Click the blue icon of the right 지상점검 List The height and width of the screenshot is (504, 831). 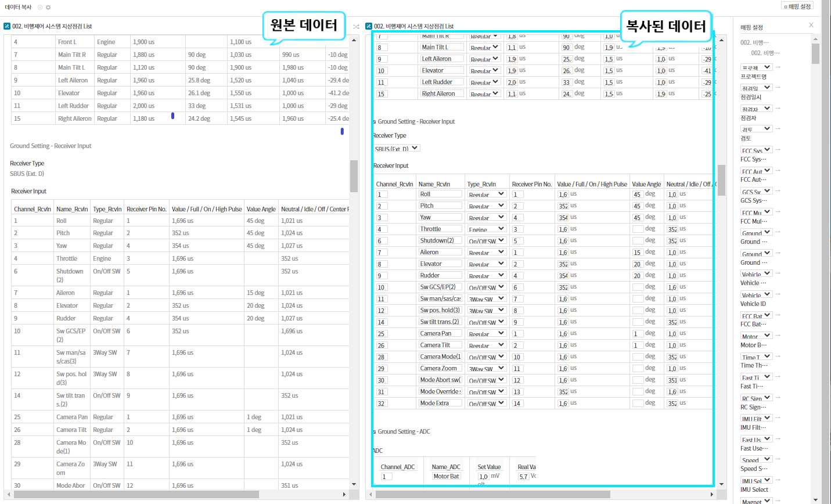click(369, 26)
